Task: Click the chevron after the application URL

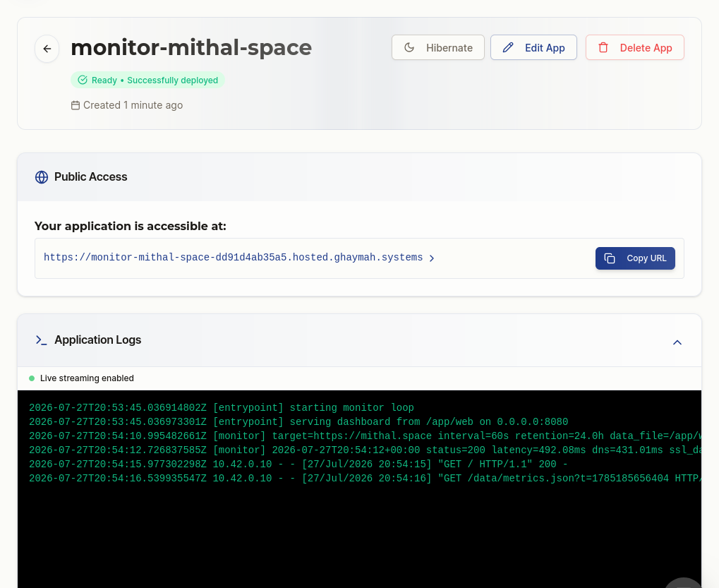Action: coord(432,258)
